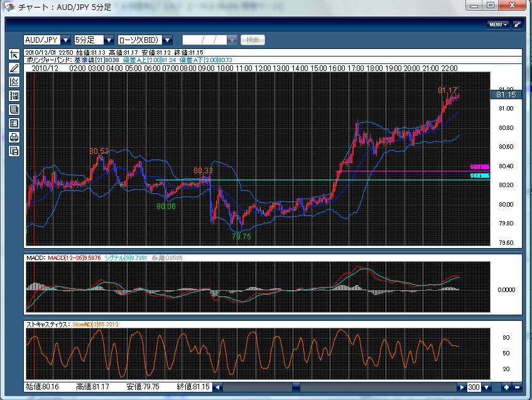The height and width of the screenshot is (400, 532).
Task: Click the 2010/12/01 22:50 timestamp text
Action: (x=49, y=53)
